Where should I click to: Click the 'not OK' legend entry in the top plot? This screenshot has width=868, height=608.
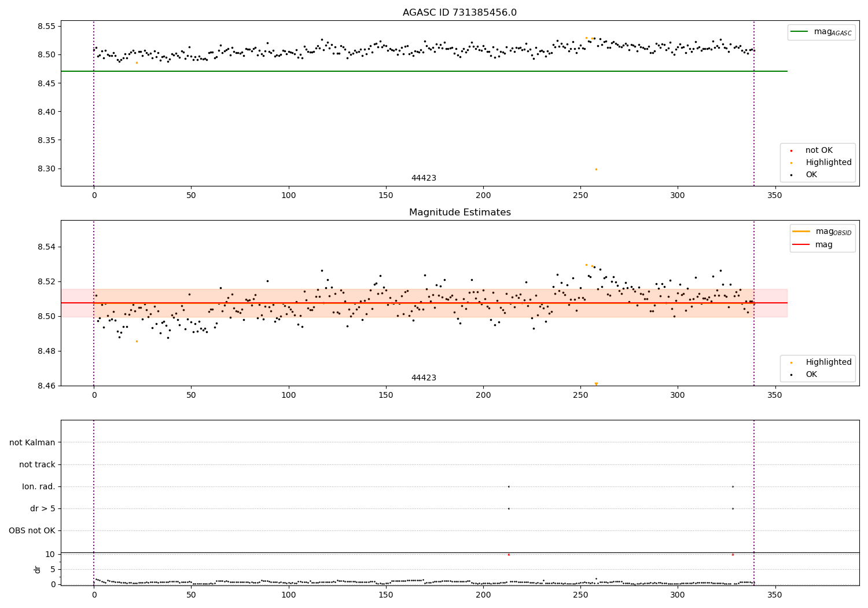(819, 151)
